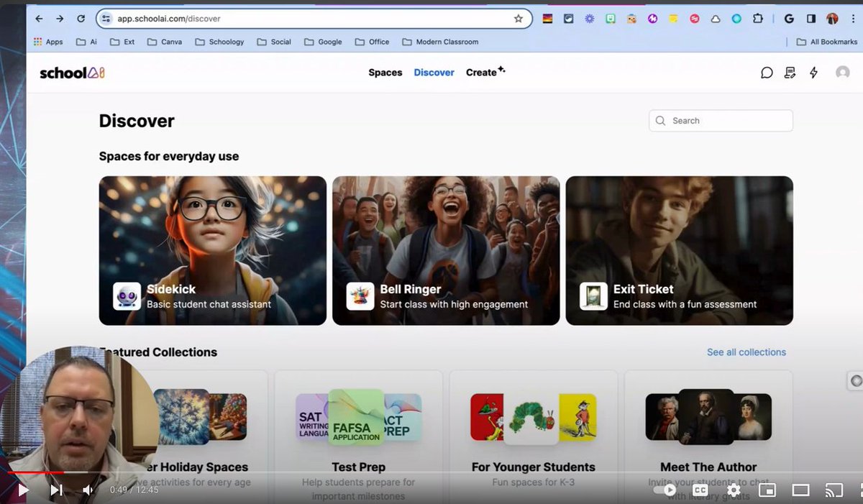Click the Exit Ticket app icon
This screenshot has height=504, width=863.
pos(593,296)
